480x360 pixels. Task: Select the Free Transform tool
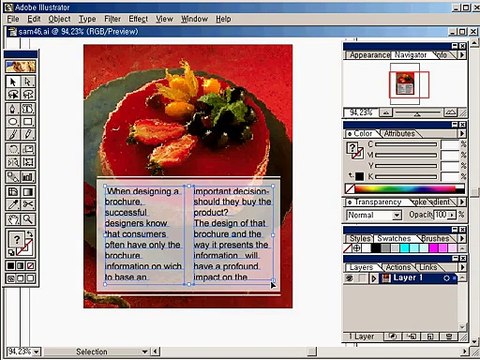coord(28,162)
